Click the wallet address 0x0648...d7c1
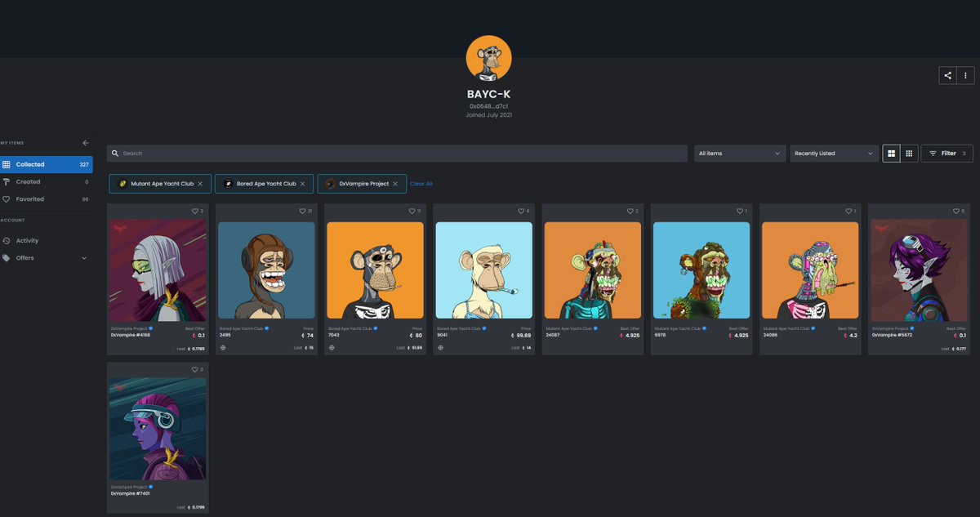This screenshot has height=517, width=980. point(489,106)
